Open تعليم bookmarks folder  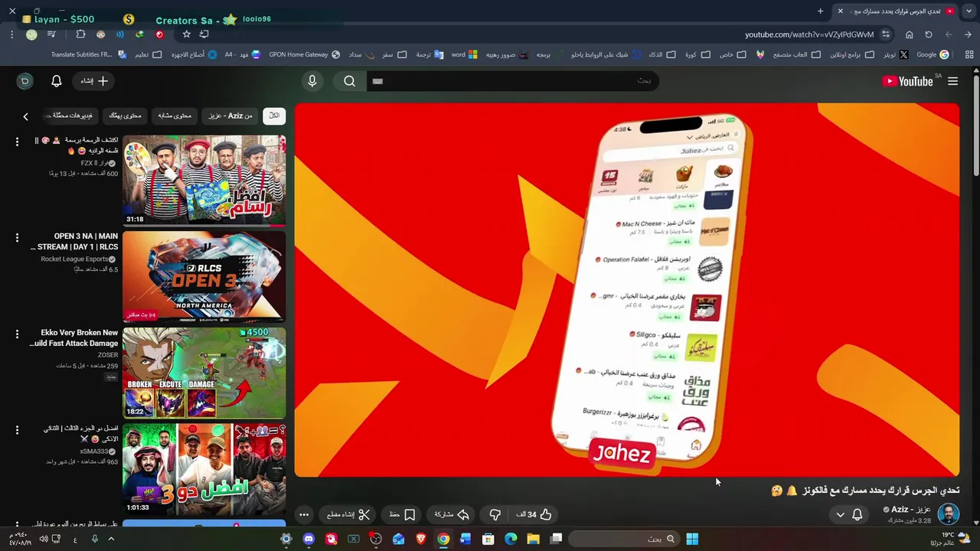149,54
